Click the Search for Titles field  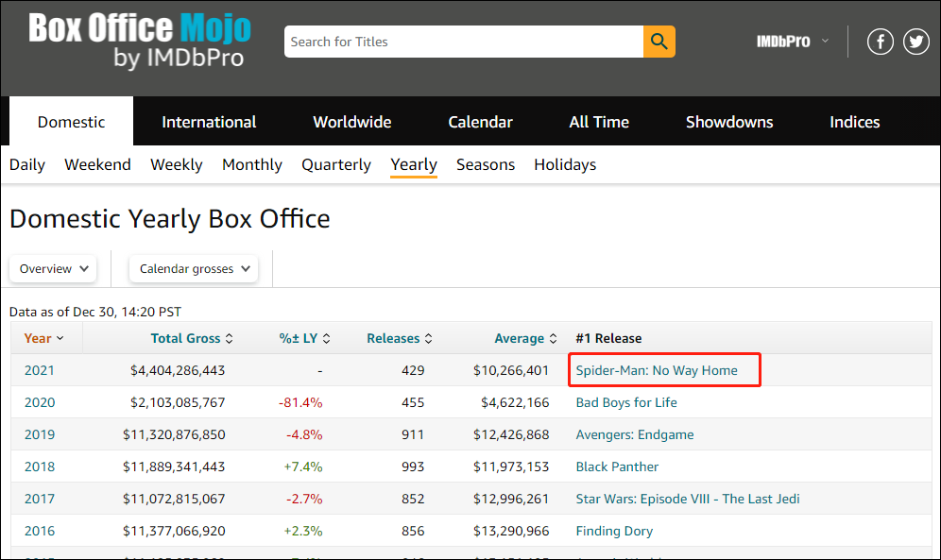tap(464, 42)
